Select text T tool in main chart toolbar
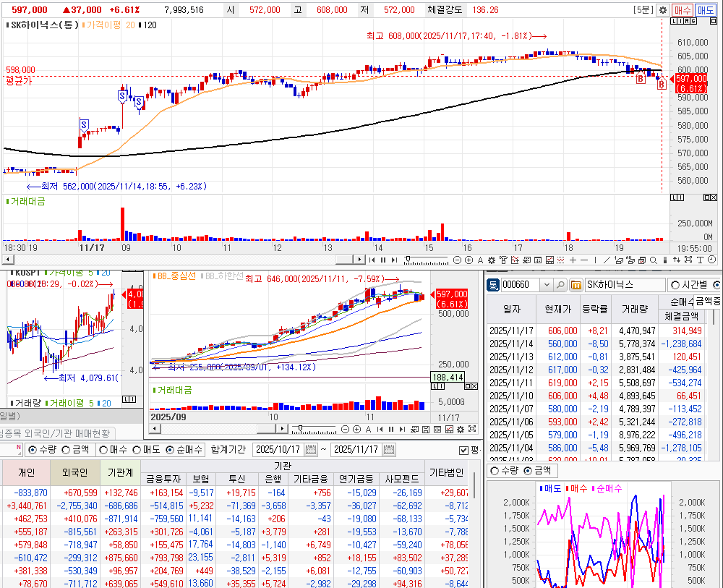Image resolution: width=723 pixels, height=588 pixels. coord(699,260)
